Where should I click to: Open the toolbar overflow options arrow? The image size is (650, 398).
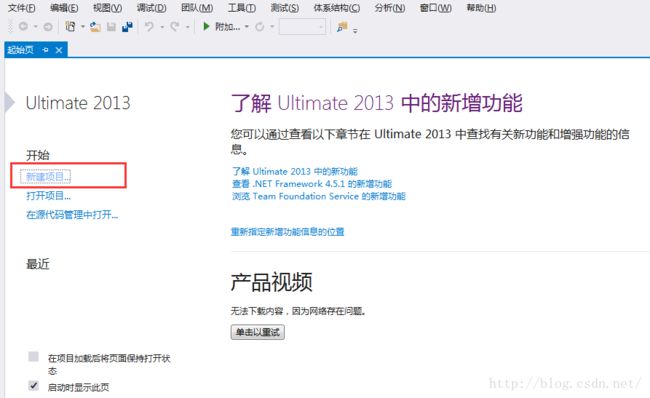point(355,30)
